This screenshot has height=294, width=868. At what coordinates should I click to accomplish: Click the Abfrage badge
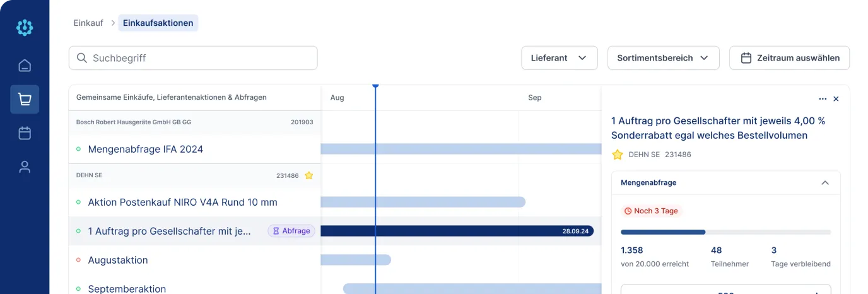pos(291,231)
